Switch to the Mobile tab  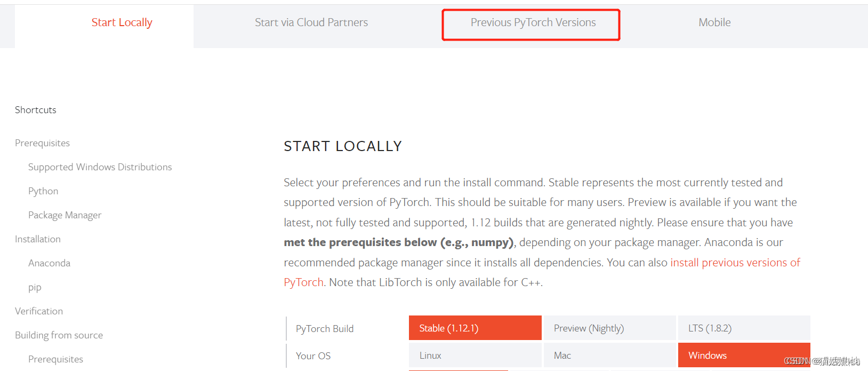click(x=714, y=22)
